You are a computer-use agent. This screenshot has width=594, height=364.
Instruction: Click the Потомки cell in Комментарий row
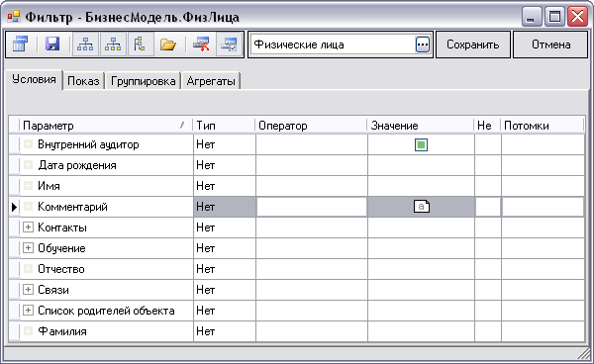pos(543,207)
